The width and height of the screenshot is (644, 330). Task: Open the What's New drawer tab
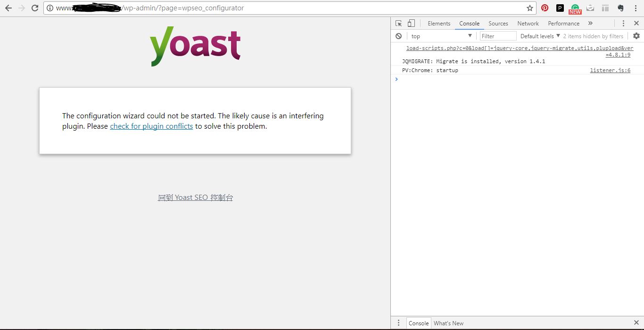coord(448,323)
